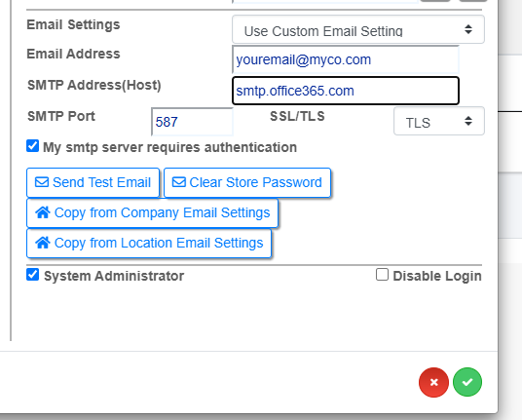Cancel with the red X circle button
522x420 pixels.
[x=433, y=382]
